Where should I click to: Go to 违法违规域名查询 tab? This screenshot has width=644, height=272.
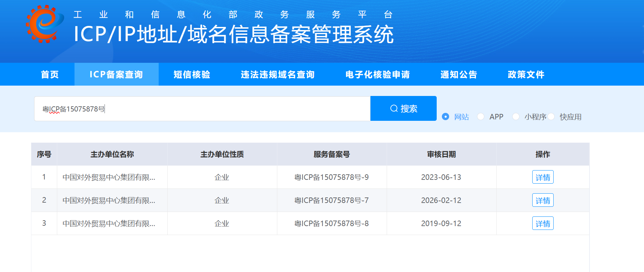point(278,74)
